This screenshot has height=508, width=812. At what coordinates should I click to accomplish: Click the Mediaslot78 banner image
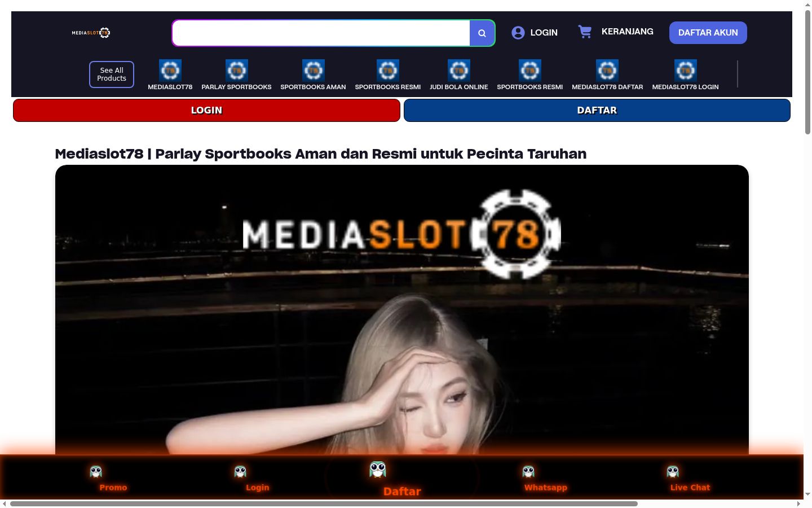click(402, 309)
